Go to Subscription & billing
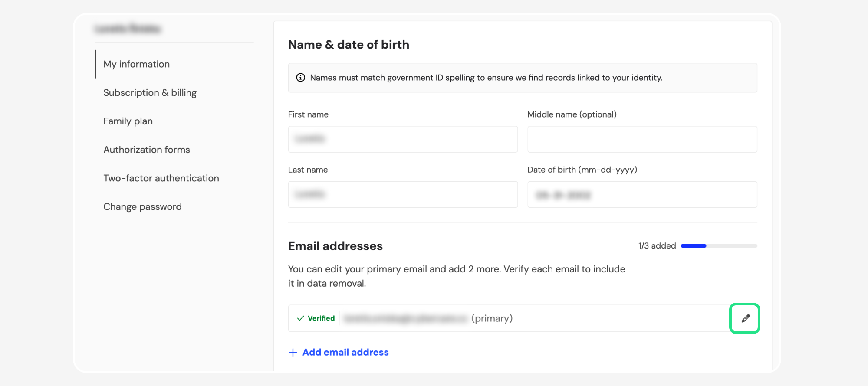The width and height of the screenshot is (868, 386). pyautogui.click(x=150, y=93)
